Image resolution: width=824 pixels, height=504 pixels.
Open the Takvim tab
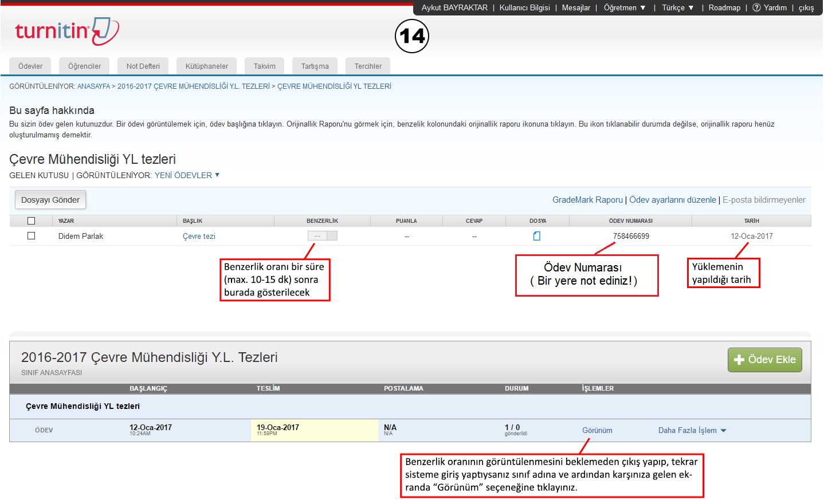(x=265, y=66)
